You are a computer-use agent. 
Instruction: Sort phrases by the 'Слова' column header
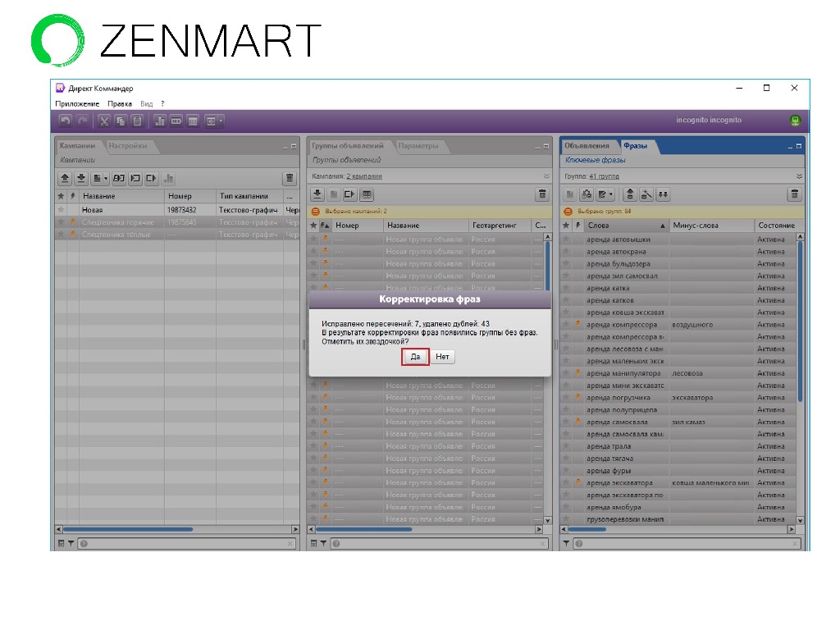626,226
